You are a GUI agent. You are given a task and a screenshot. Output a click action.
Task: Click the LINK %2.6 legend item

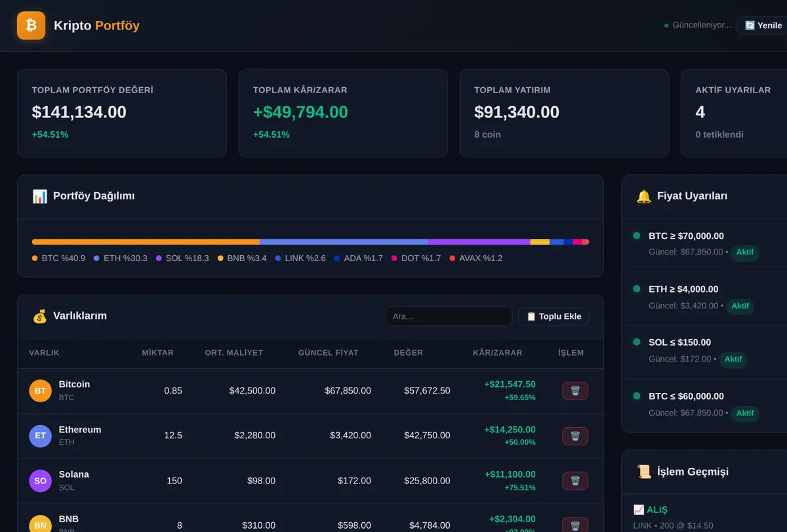click(300, 258)
